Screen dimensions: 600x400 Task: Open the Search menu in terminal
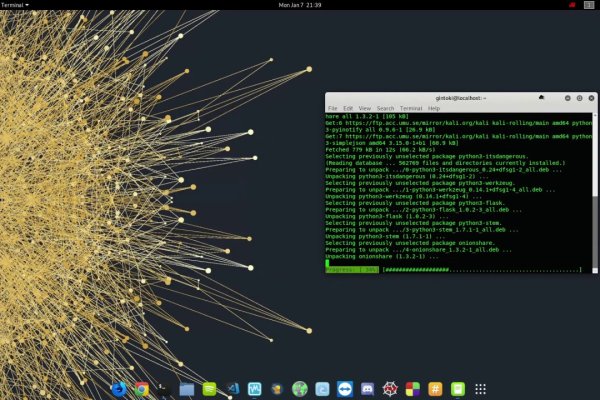coord(385,108)
